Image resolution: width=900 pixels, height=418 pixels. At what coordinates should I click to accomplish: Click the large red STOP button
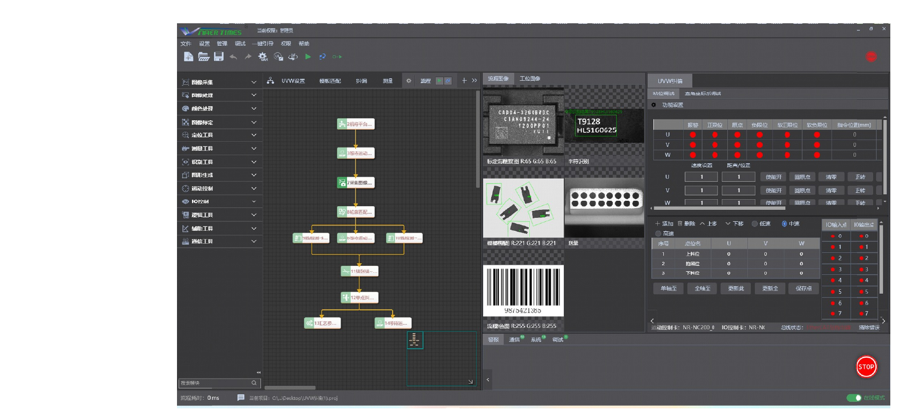[866, 366]
